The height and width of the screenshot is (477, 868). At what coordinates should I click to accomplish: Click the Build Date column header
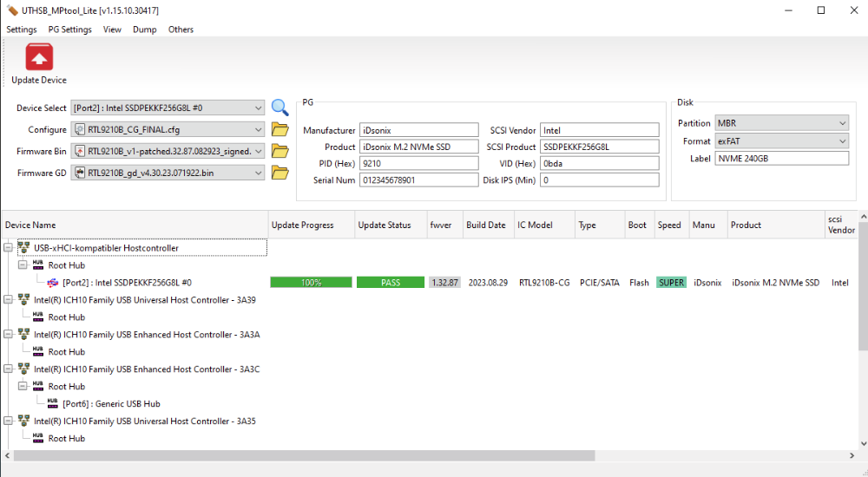(485, 225)
